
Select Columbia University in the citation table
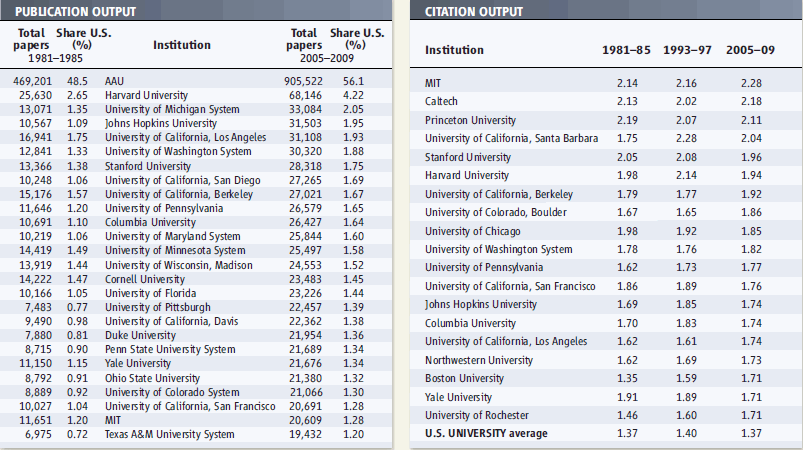470,323
